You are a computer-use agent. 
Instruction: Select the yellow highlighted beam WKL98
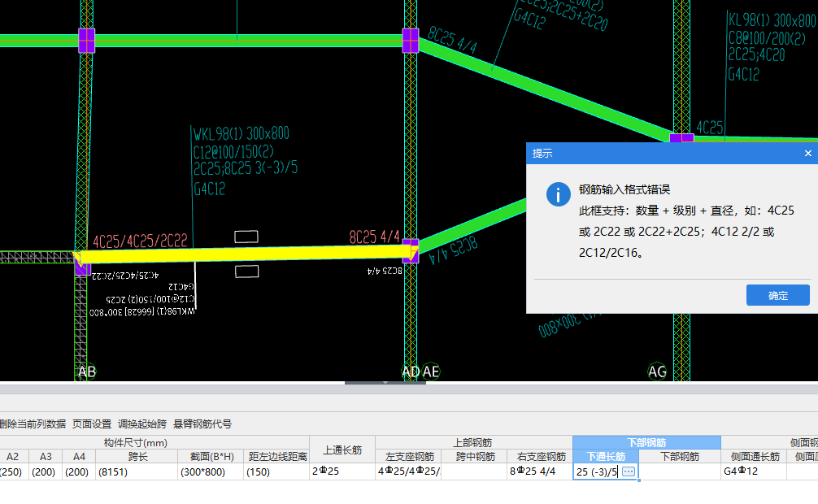click(246, 254)
